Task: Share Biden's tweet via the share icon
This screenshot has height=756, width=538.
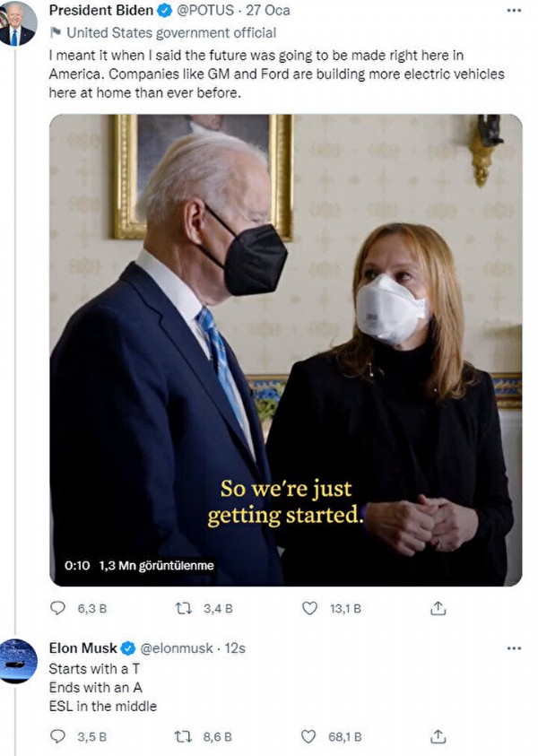Action: pos(438,608)
